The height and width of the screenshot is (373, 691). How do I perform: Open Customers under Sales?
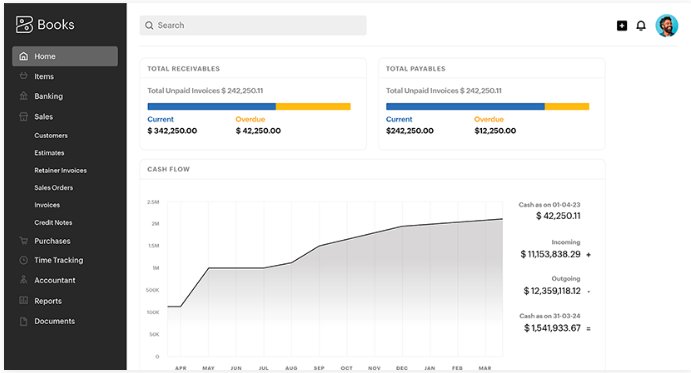click(x=51, y=135)
